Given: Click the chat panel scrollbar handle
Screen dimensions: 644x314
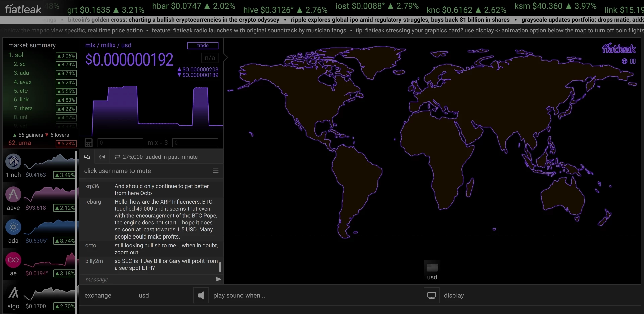Looking at the screenshot, I should pos(220,267).
